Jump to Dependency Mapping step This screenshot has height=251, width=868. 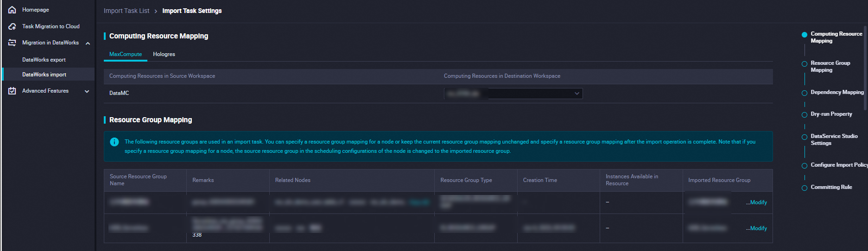click(837, 92)
